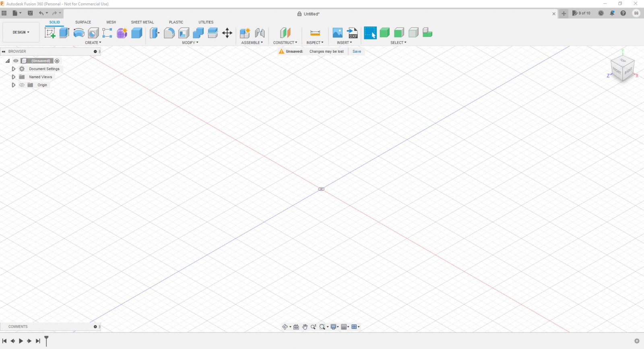Select the Shell tool
644x349 pixels.
(184, 33)
